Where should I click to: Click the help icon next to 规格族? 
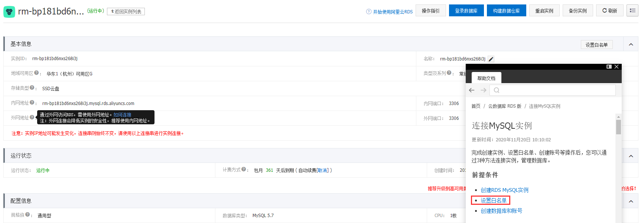[x=27, y=215]
